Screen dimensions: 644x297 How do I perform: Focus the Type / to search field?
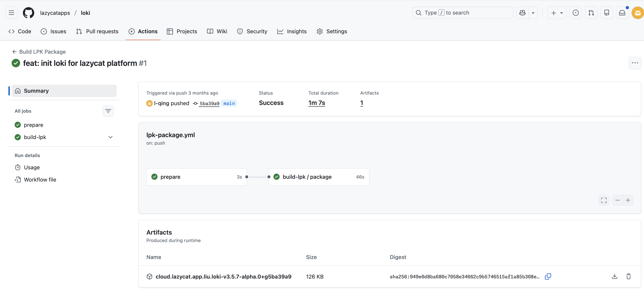tap(463, 13)
